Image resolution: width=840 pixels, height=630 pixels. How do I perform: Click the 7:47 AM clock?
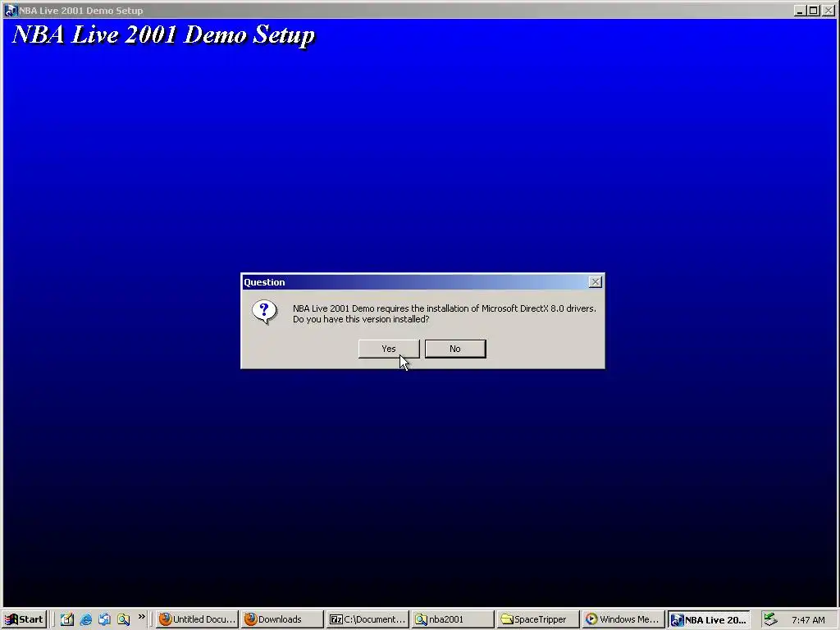[x=808, y=620]
